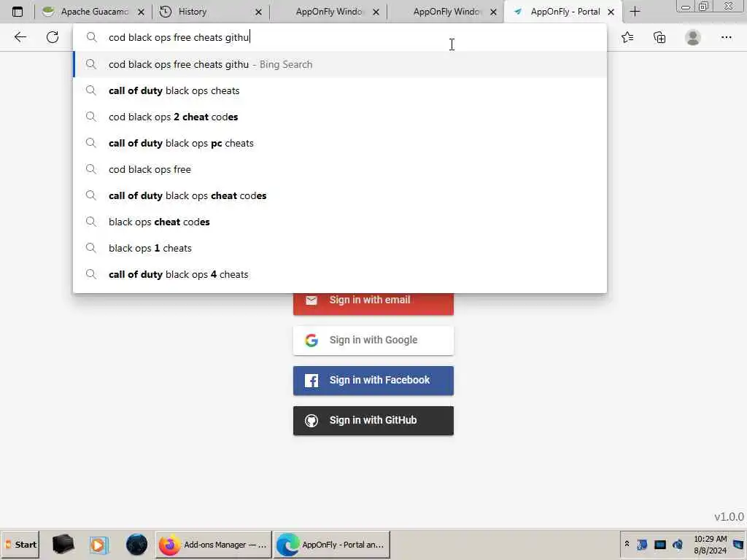
Task: Choose 'call of duty black ops cheat codes' suggestion
Action: coord(340,195)
